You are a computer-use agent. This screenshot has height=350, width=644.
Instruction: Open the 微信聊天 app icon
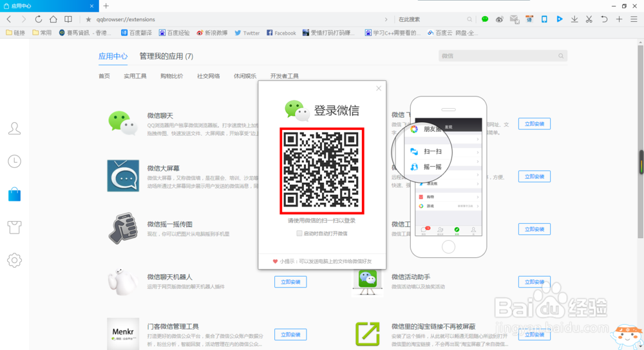[x=123, y=123]
